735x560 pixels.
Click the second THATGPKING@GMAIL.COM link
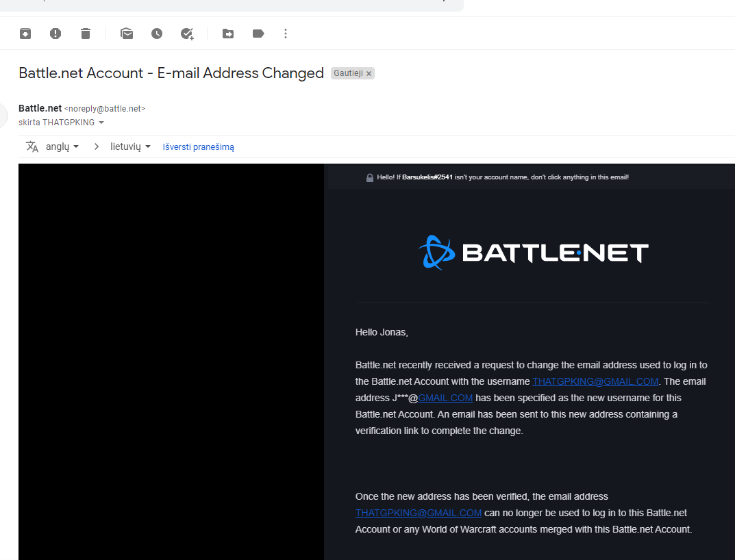point(418,513)
